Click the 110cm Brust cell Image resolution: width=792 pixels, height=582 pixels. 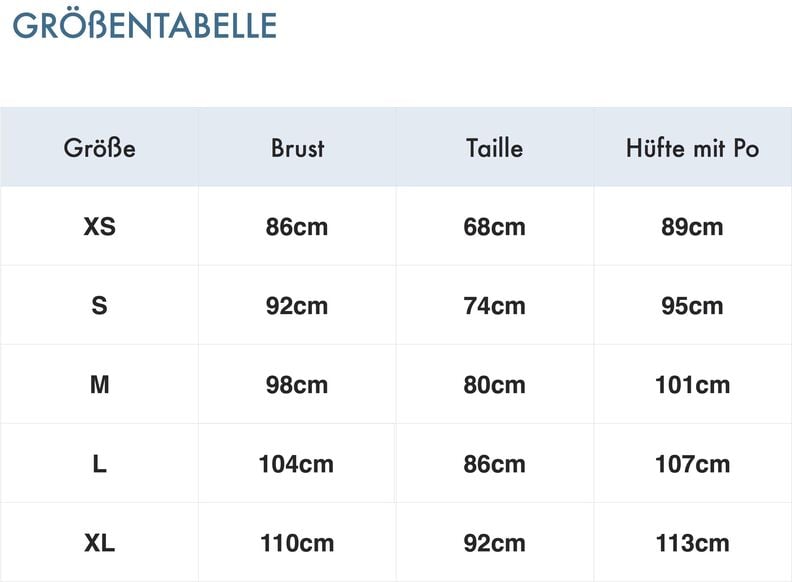(297, 543)
